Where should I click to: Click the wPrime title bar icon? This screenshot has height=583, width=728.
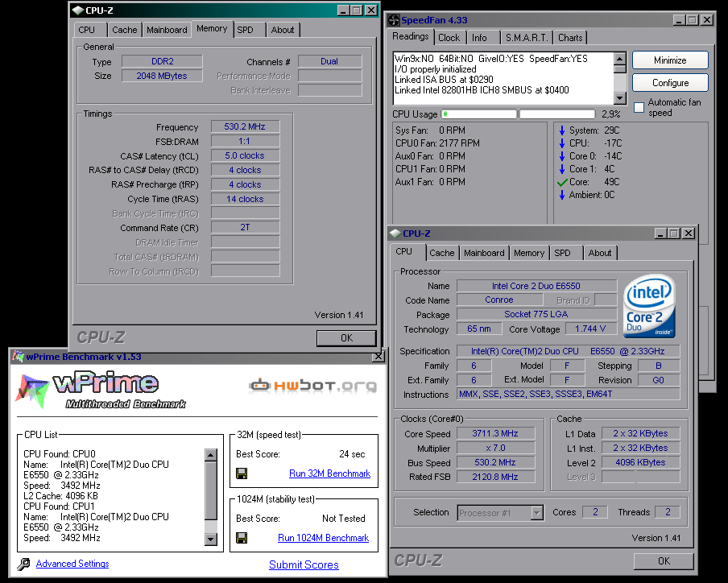pyautogui.click(x=18, y=357)
